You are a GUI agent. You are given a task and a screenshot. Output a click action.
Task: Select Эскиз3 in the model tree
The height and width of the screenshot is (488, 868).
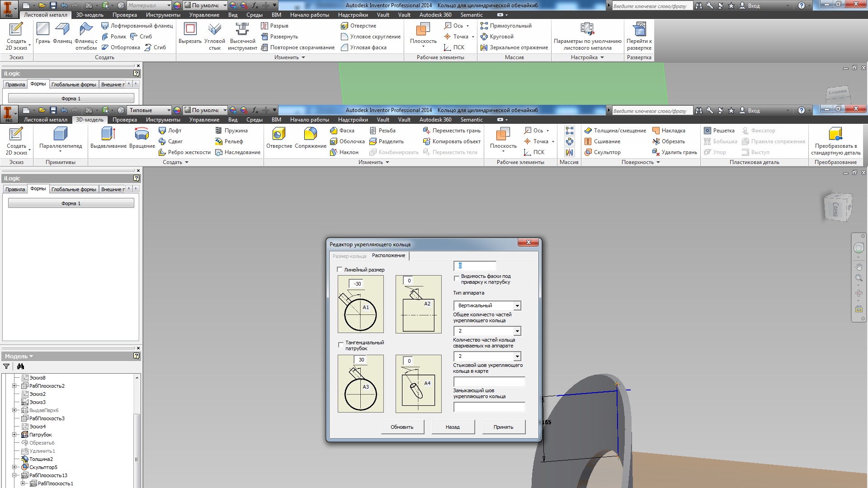[37, 402]
